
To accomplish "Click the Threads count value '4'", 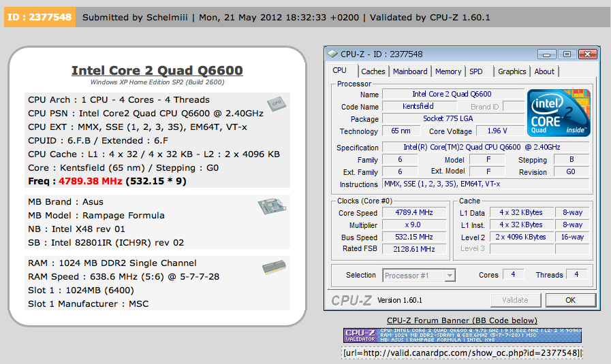I will tap(576, 274).
